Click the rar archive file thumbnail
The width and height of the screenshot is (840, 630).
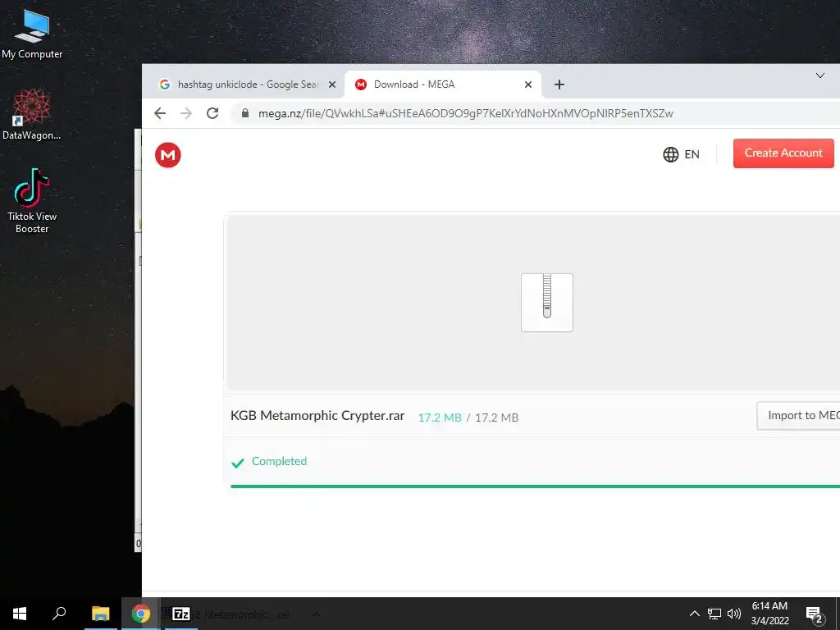pos(547,303)
